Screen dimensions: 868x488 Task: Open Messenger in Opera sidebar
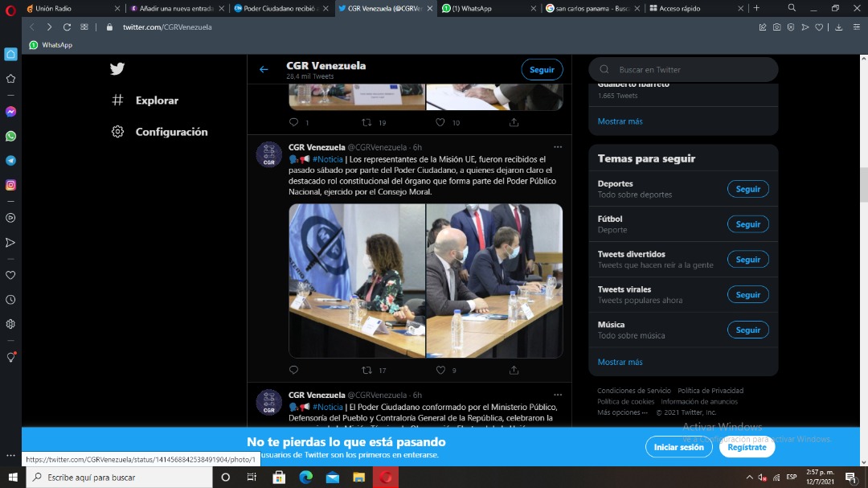click(10, 112)
